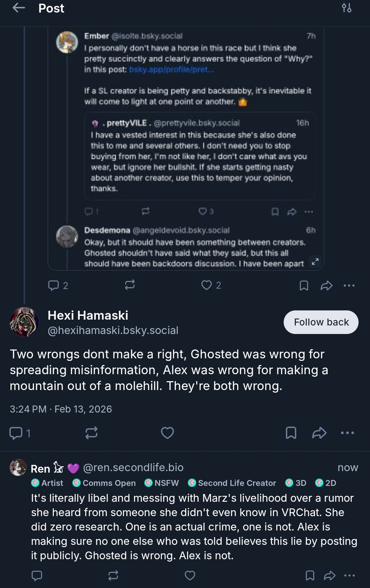This screenshot has height=588, width=370.
Task: Bookmark the post above Hexi Hamaski
Action: pyautogui.click(x=304, y=285)
